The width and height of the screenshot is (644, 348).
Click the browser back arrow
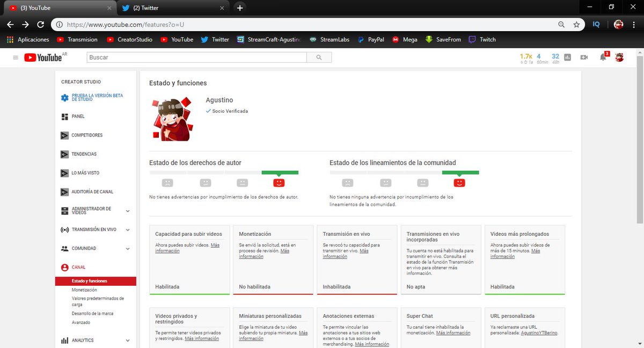point(10,25)
